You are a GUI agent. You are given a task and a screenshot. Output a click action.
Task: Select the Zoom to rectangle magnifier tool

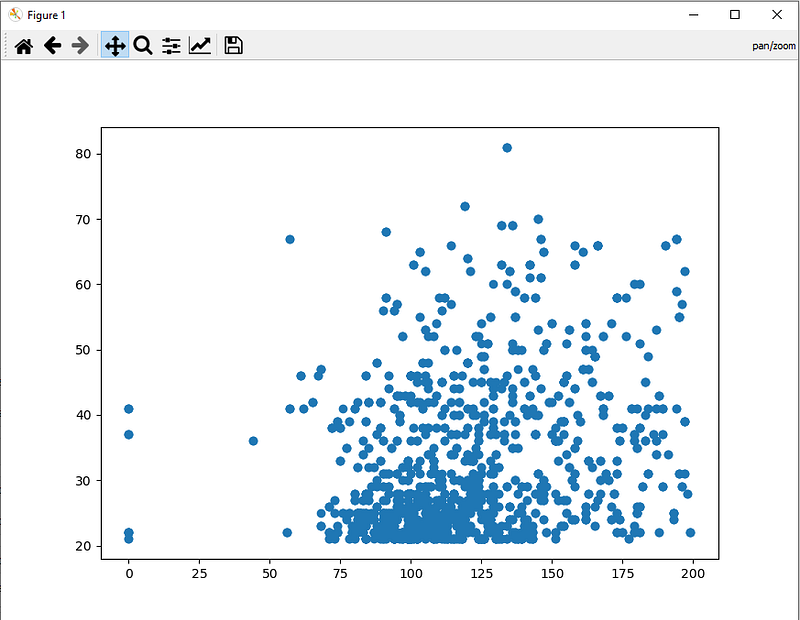tap(143, 45)
